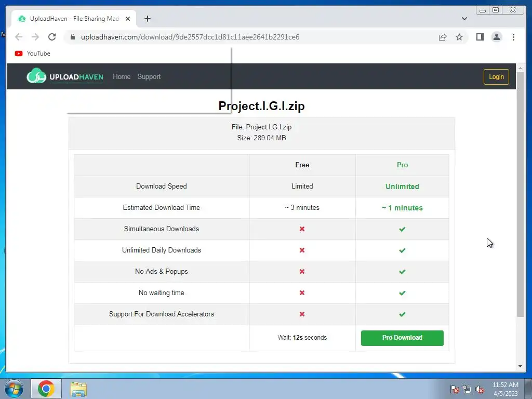
Task: Click Chrome icon in taskbar
Action: coord(46,389)
